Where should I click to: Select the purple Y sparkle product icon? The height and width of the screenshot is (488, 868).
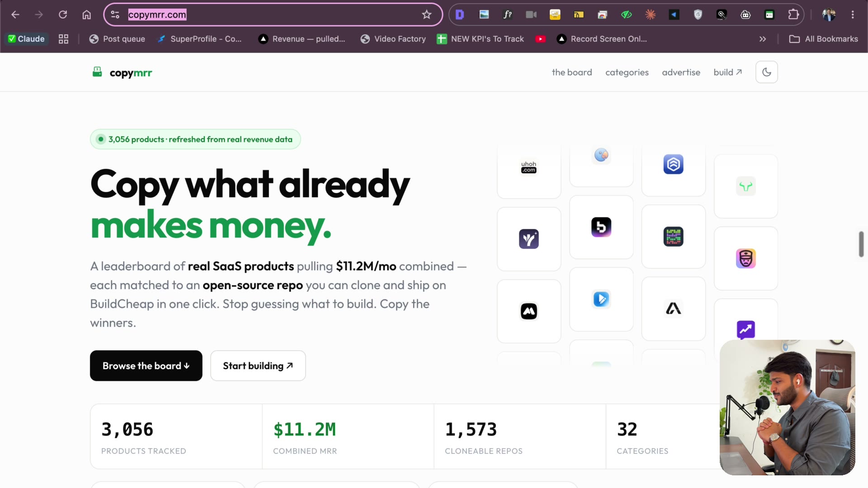[x=529, y=239]
